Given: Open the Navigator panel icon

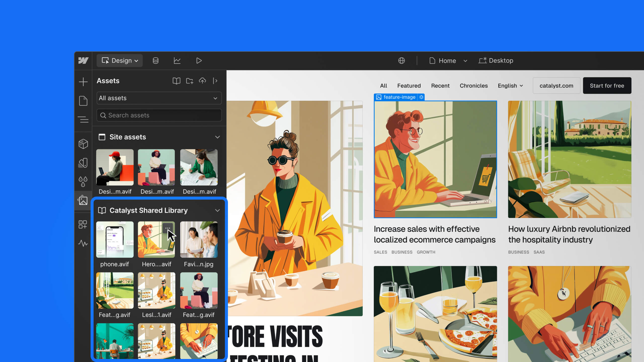Looking at the screenshot, I should tap(83, 119).
